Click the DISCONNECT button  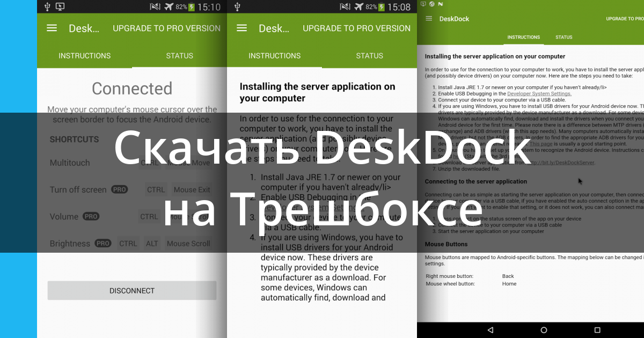point(132,290)
